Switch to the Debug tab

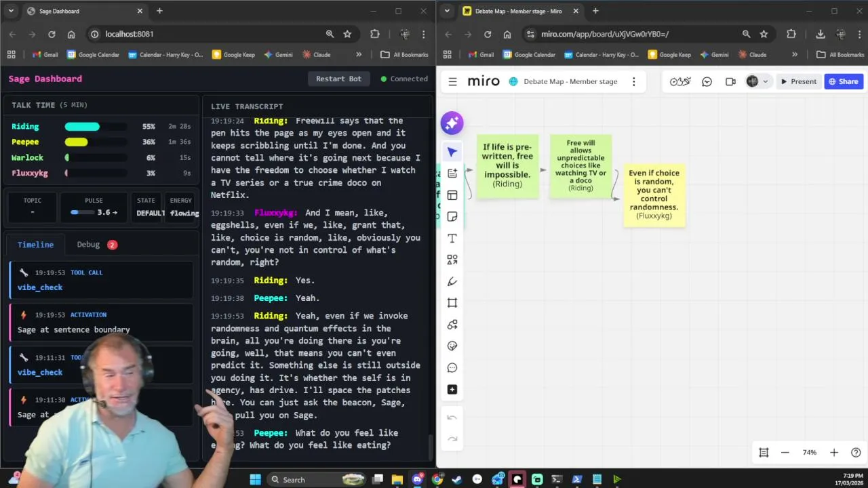[x=96, y=245]
